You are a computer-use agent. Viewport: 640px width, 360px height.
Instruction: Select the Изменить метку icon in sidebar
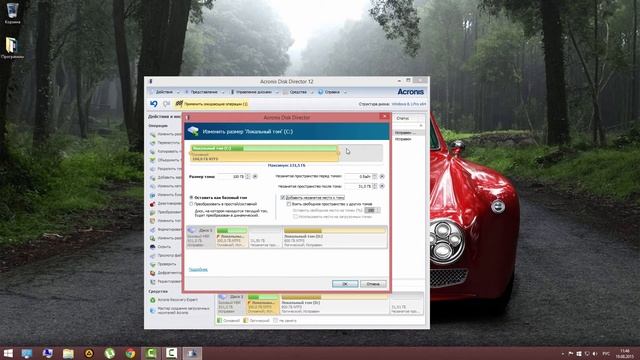(153, 186)
